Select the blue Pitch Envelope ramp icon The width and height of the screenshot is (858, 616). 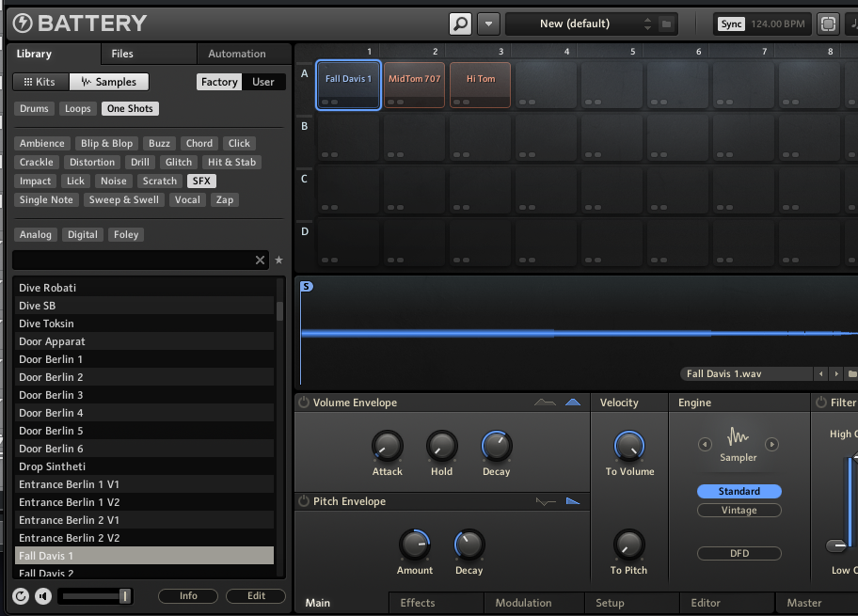573,501
